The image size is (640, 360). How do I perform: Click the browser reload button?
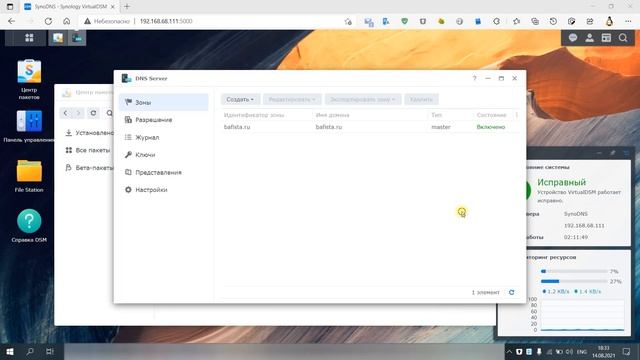tap(48, 21)
